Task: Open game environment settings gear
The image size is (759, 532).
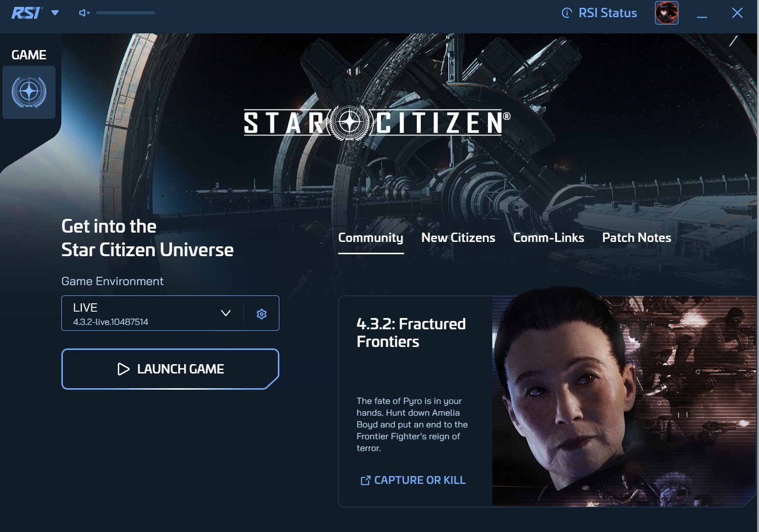Action: 262,314
